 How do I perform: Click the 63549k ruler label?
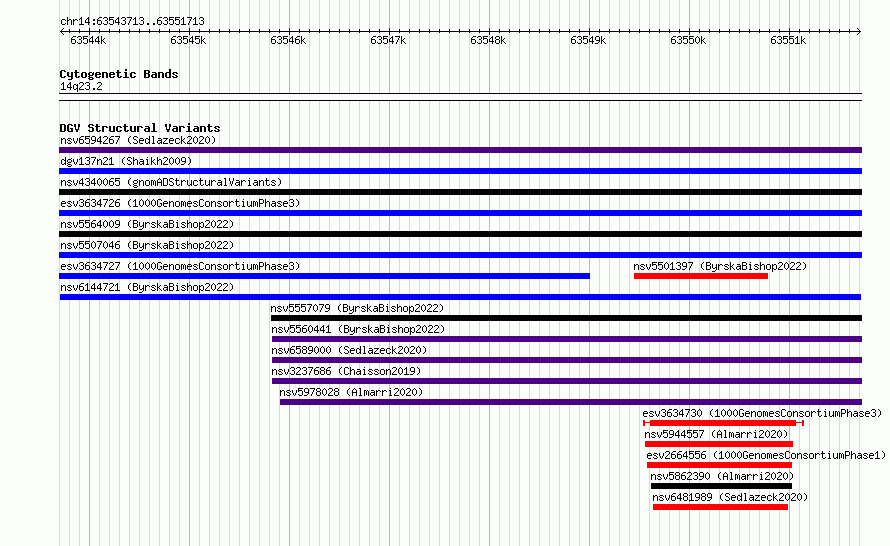(x=588, y=40)
